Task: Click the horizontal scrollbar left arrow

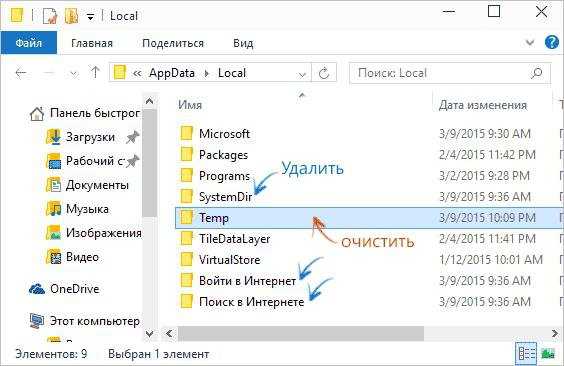Action: coord(169,333)
